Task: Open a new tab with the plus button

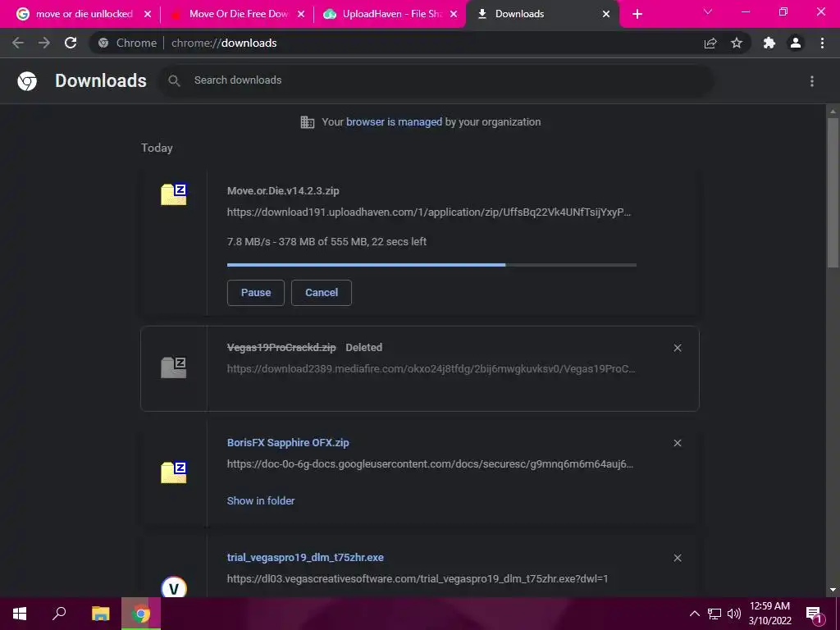Action: pos(637,14)
